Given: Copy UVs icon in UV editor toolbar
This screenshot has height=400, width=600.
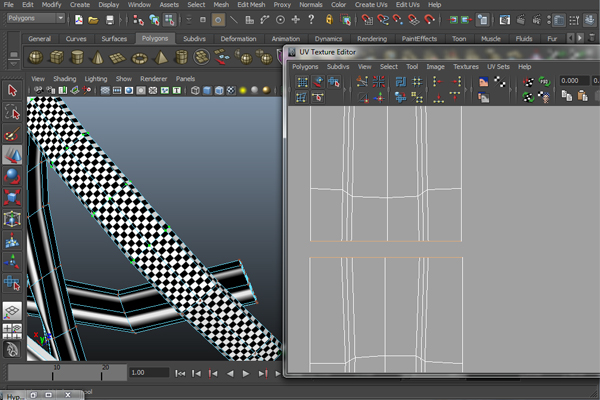Looking at the screenshot, I should tap(566, 95).
